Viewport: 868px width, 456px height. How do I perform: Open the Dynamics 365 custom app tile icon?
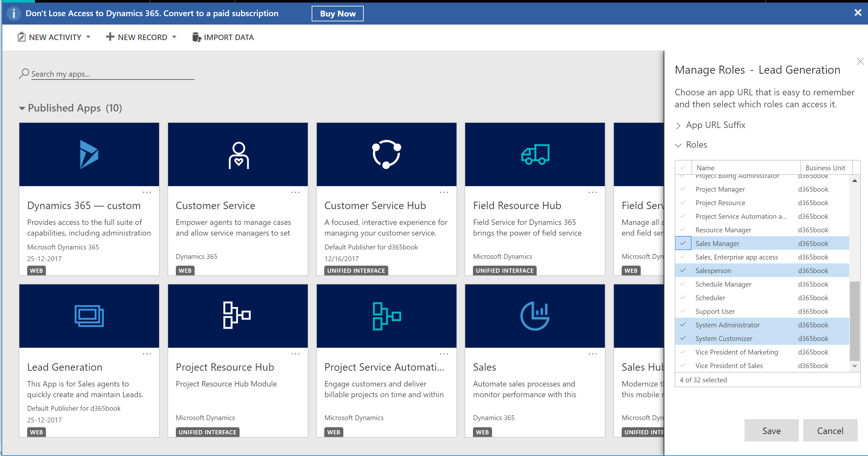click(x=89, y=154)
